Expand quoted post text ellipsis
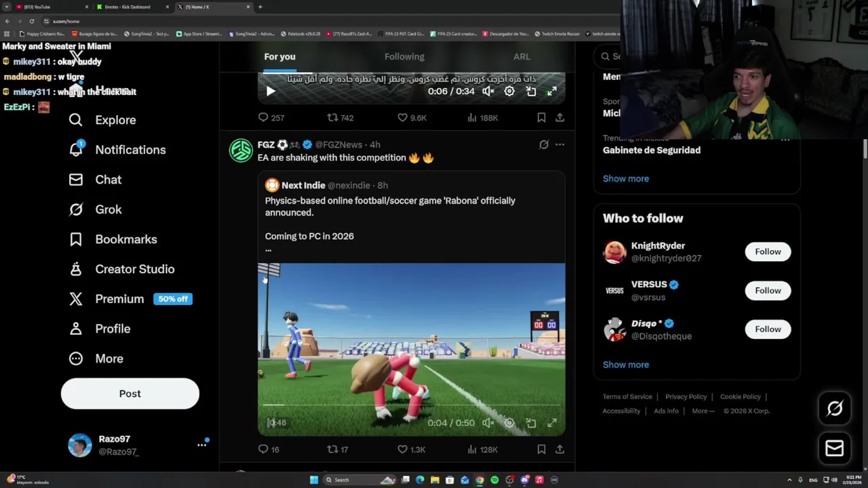This screenshot has width=868, height=488. click(x=268, y=249)
